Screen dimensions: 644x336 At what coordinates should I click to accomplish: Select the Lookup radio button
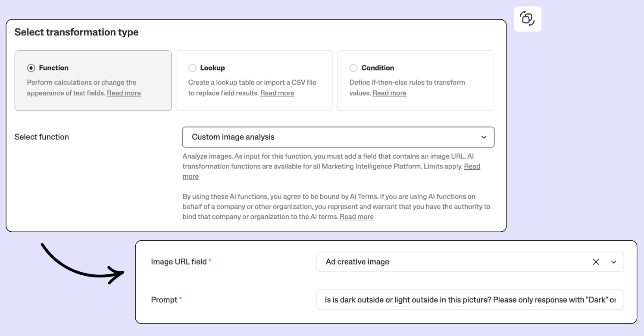coord(192,68)
